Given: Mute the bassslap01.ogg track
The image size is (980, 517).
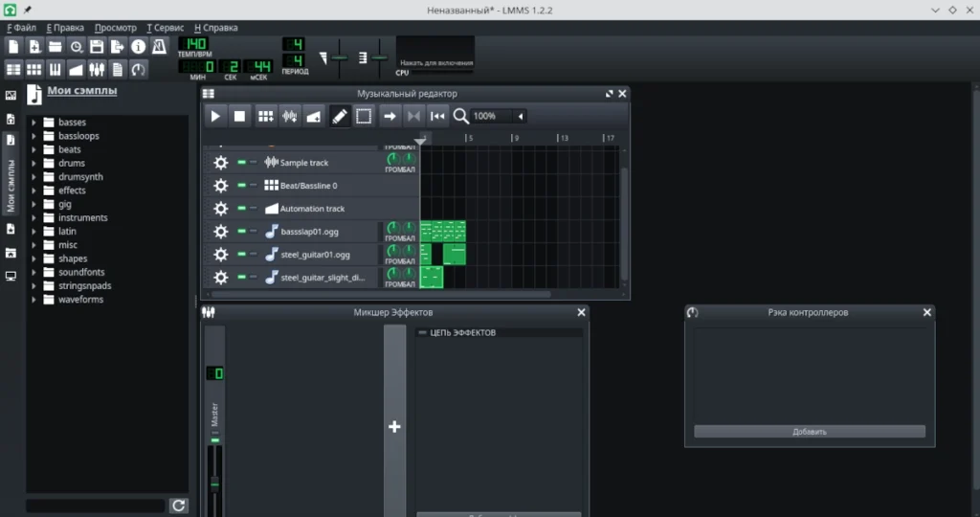Looking at the screenshot, I should 241,232.
